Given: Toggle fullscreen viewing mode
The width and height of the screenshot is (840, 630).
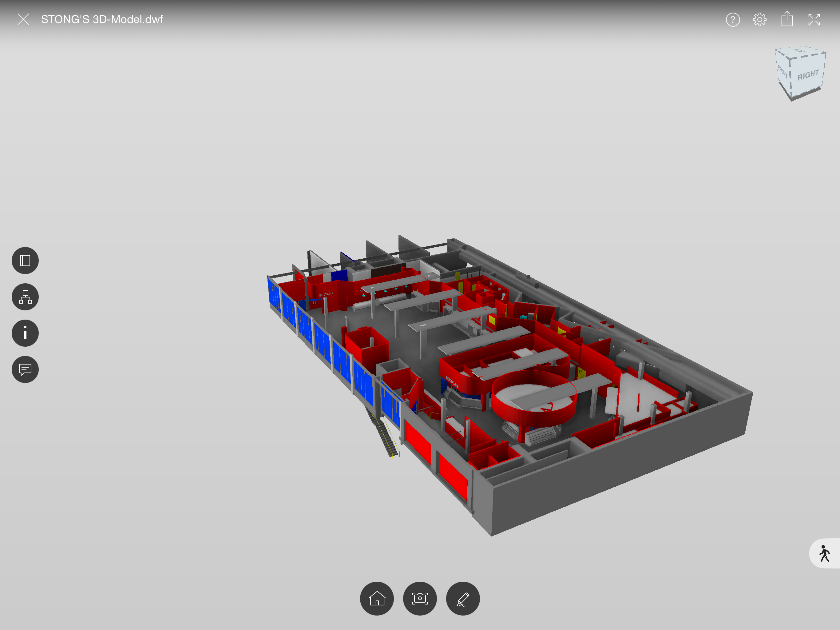Looking at the screenshot, I should (814, 19).
